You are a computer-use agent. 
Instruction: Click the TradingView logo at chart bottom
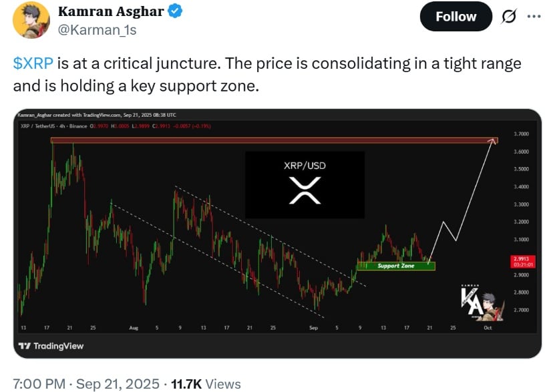point(51,346)
